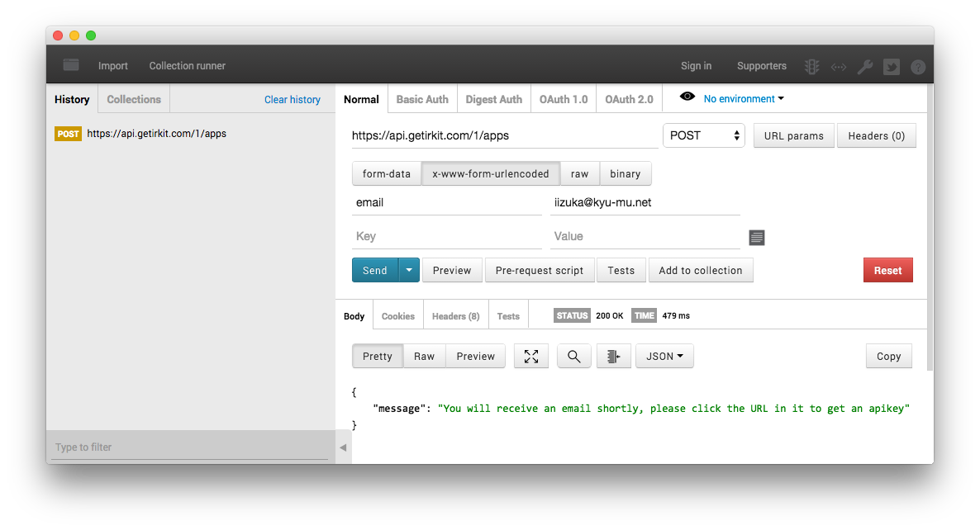
Task: Select the POST api.getirkit.com history entry
Action: coord(191,134)
